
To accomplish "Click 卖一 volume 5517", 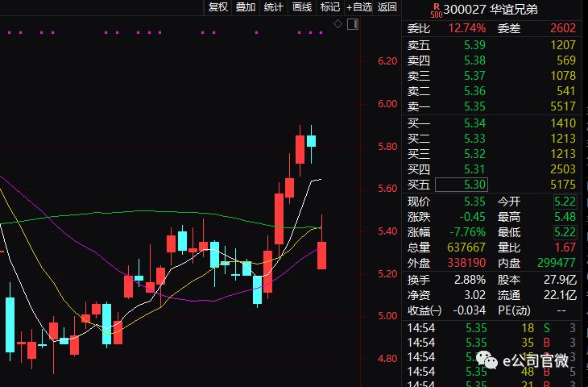I will (563, 106).
